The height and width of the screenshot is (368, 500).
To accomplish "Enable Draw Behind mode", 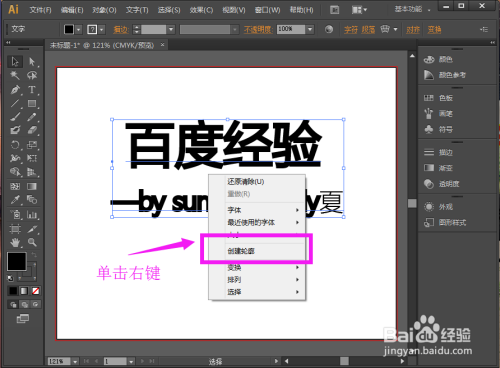I will coord(24,304).
